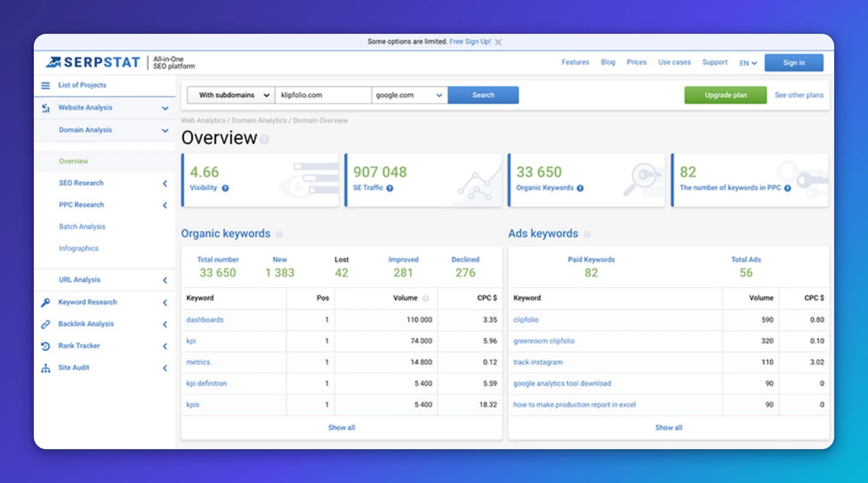Expand the Keyword Research section

(x=165, y=302)
